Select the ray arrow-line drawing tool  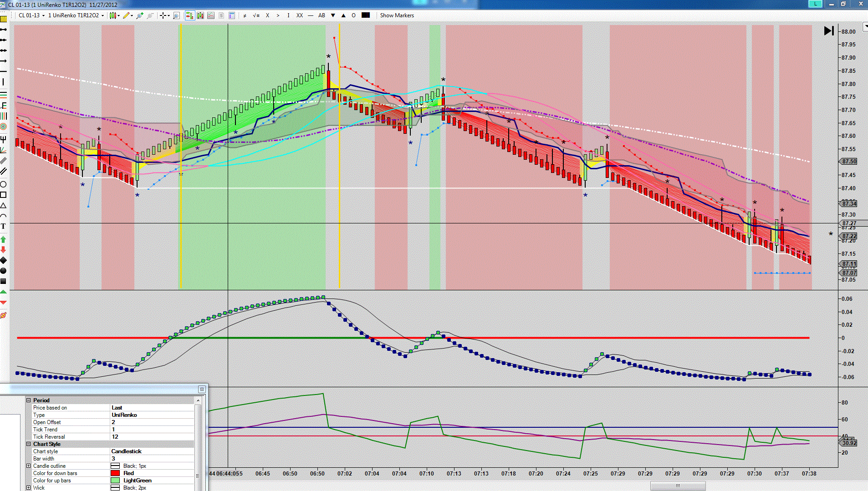4,61
